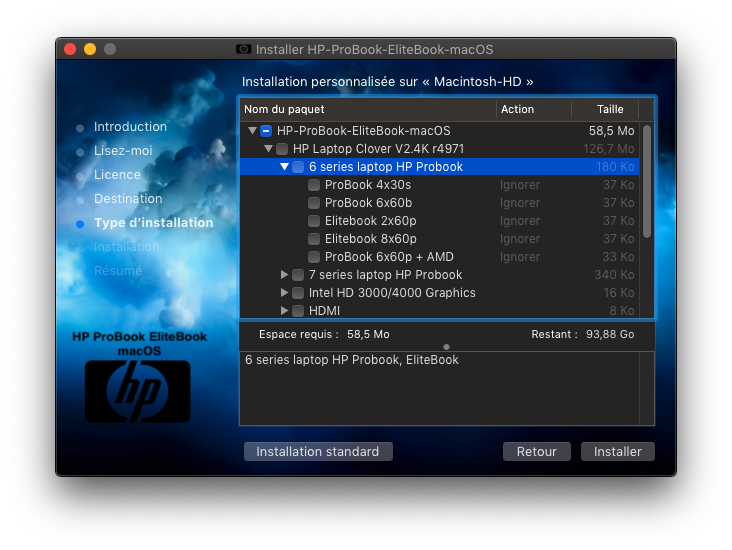Viewport: 732px width, 550px height.
Task: Tick the Elitebook 2x60p checkbox
Action: coord(314,221)
